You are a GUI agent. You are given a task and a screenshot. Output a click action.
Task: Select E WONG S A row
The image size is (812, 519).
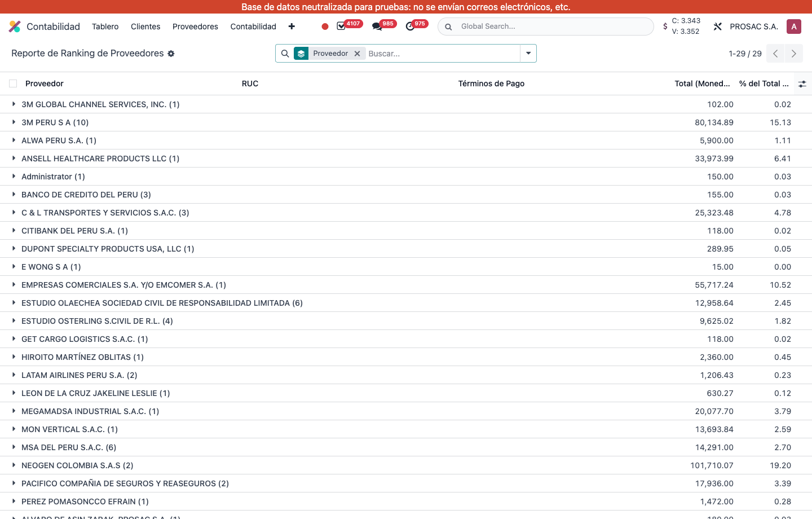(406, 267)
